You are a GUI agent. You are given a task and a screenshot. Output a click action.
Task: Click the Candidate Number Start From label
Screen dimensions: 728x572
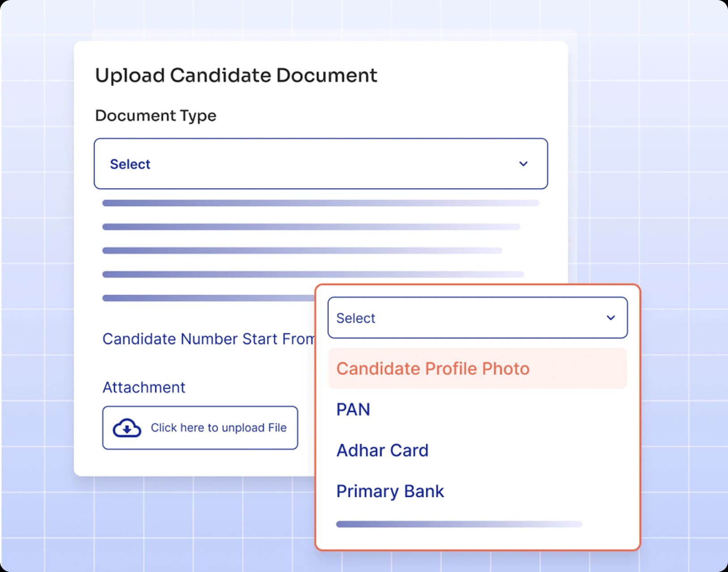[209, 339]
